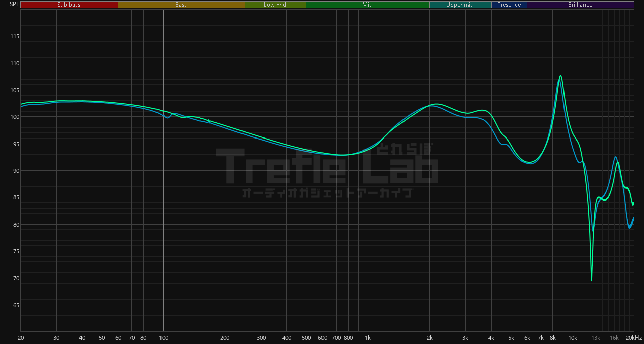644x344 pixels.
Task: Click the SPL axis label
Action: [x=14, y=5]
